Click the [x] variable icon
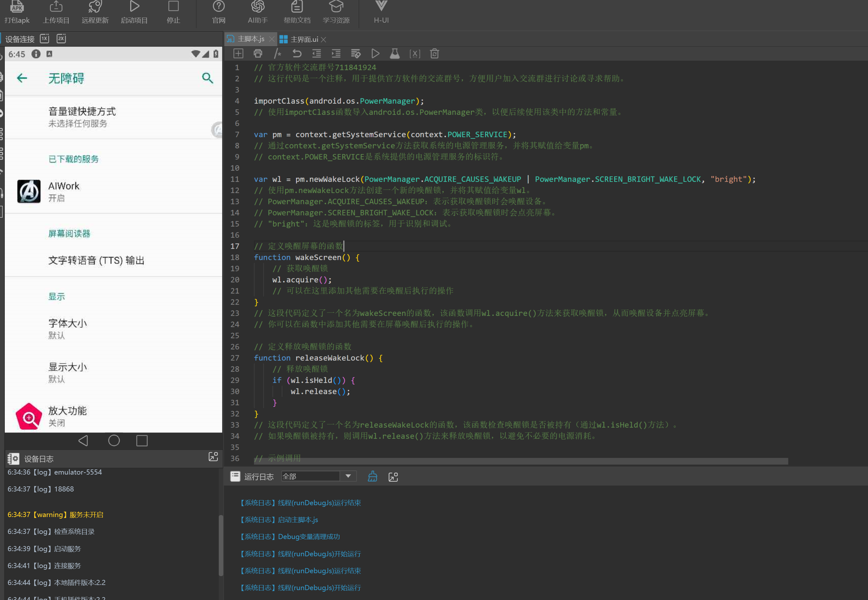The width and height of the screenshot is (868, 600). [x=415, y=53]
